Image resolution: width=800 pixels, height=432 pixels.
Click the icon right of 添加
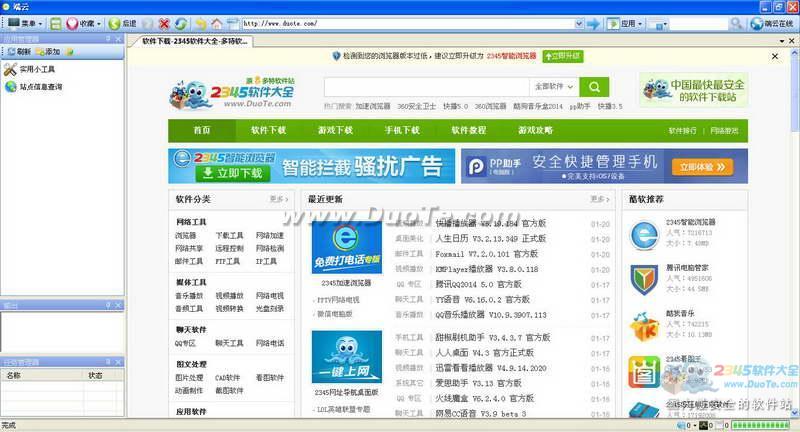(70, 52)
